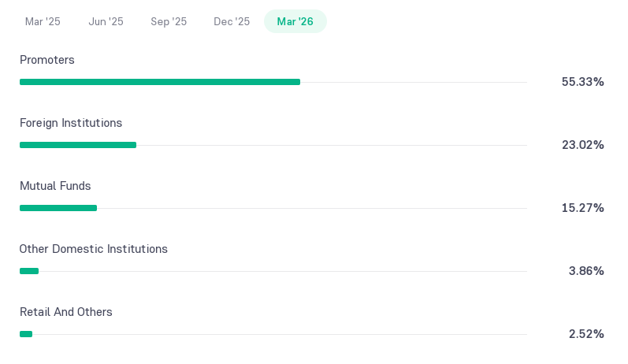Click the 23.02% foreign institutions value

pos(583,144)
